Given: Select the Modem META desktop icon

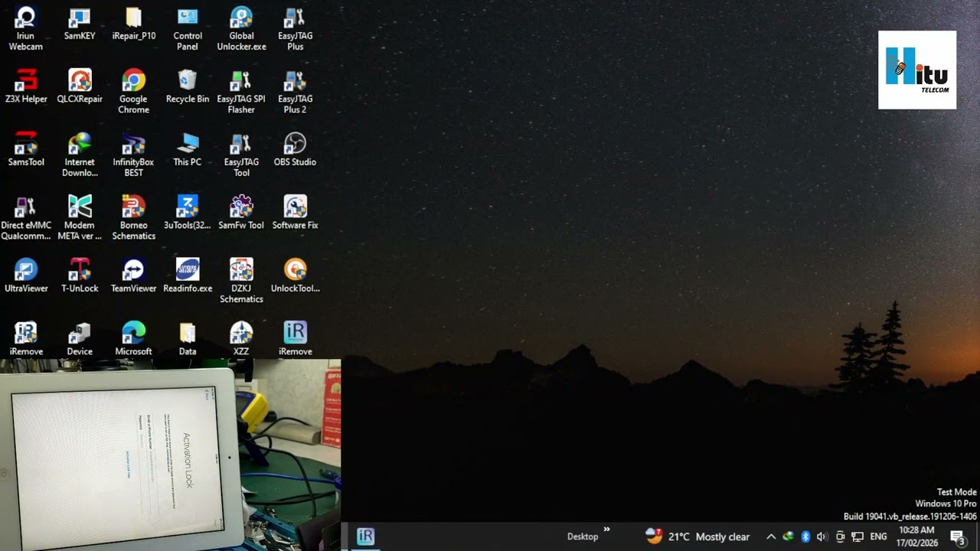Looking at the screenshot, I should point(80,218).
